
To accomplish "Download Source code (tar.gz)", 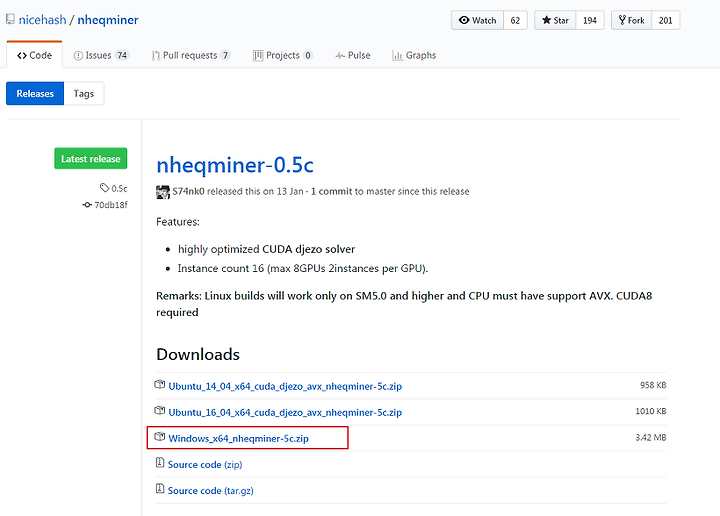I will click(x=210, y=491).
